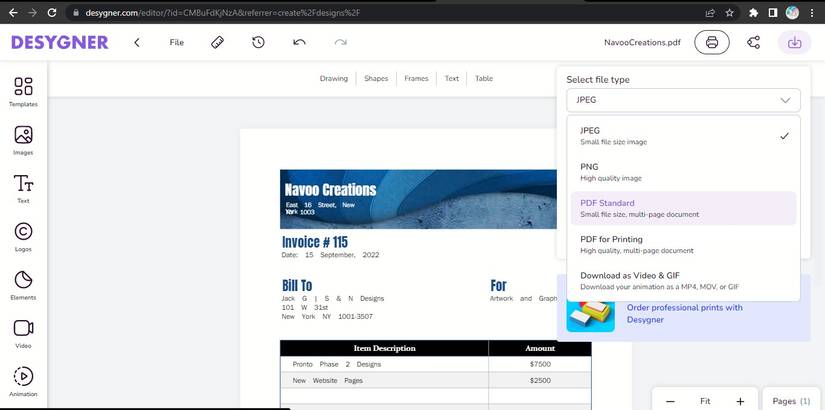Open the browser side panel
The height and width of the screenshot is (410, 825).
click(772, 13)
